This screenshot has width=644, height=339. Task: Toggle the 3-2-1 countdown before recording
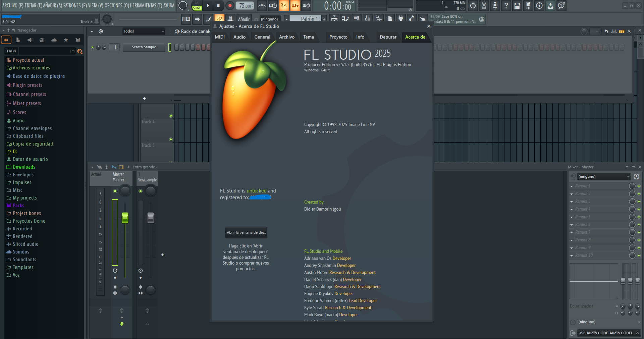coord(284,5)
